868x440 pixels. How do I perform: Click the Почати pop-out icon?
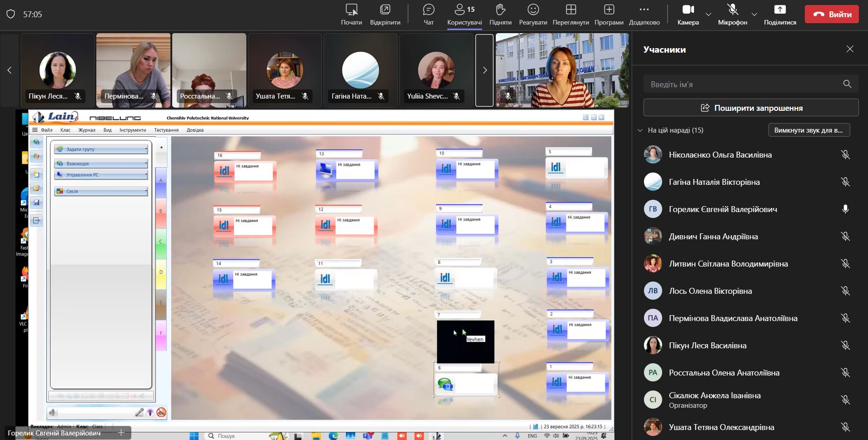click(351, 10)
